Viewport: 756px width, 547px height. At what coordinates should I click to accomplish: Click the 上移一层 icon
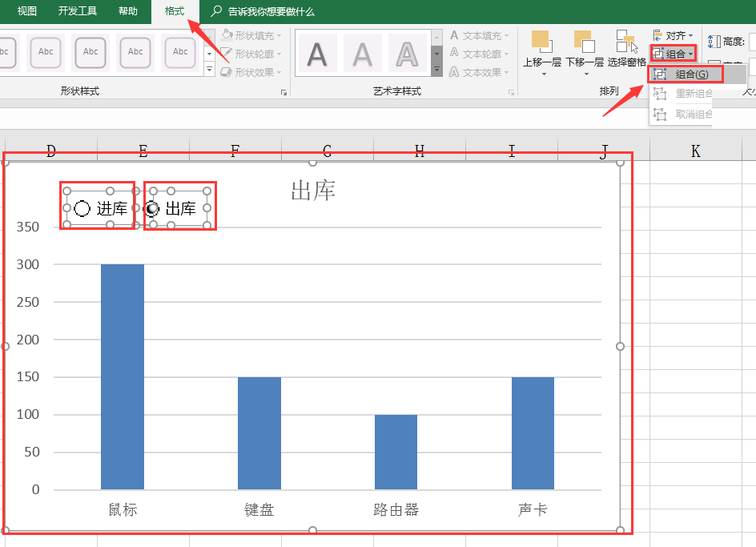pyautogui.click(x=542, y=42)
